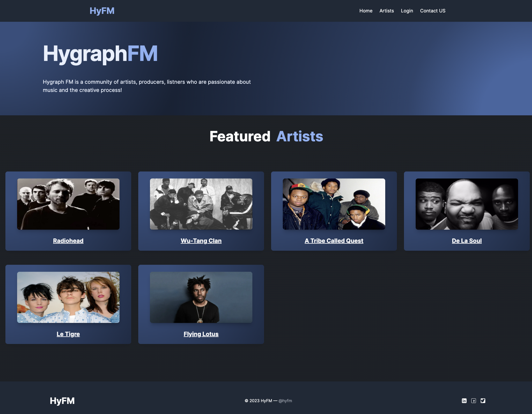
Task: Open the Login nav link
Action: (407, 11)
